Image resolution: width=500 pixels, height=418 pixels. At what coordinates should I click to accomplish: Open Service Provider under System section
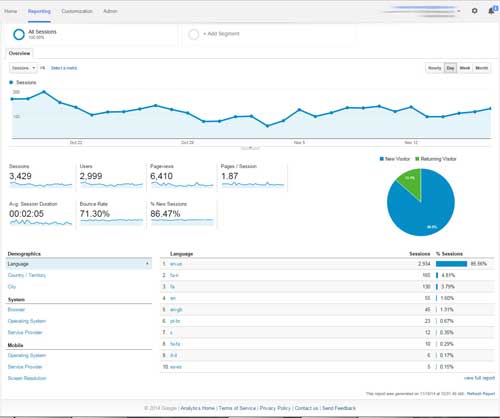25,332
